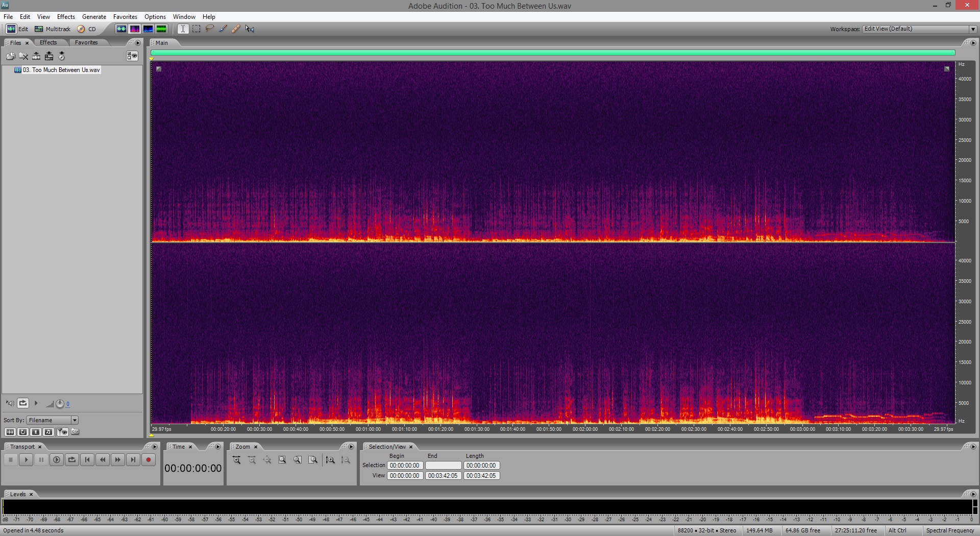
Task: Select the Lasso Selection tool
Action: click(209, 29)
